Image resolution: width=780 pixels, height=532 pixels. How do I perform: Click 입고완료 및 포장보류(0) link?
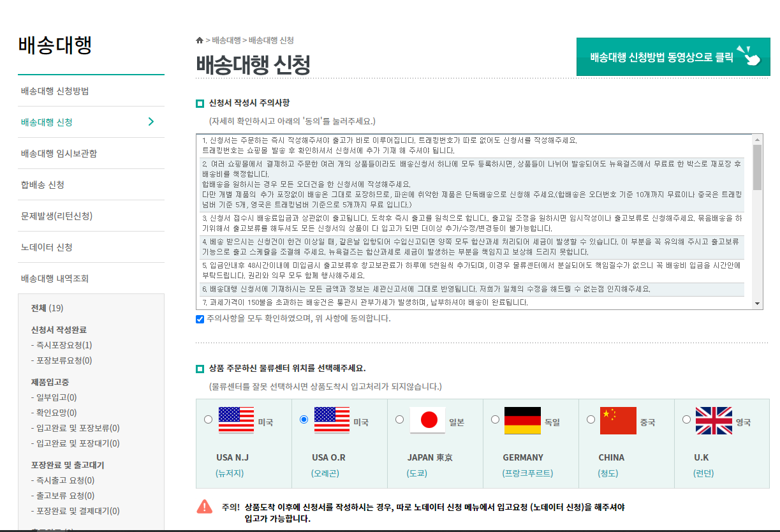[75, 428]
